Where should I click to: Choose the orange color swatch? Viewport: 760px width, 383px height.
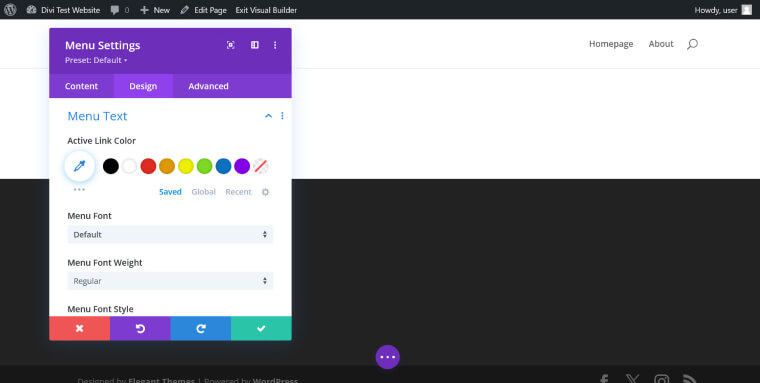tap(167, 166)
